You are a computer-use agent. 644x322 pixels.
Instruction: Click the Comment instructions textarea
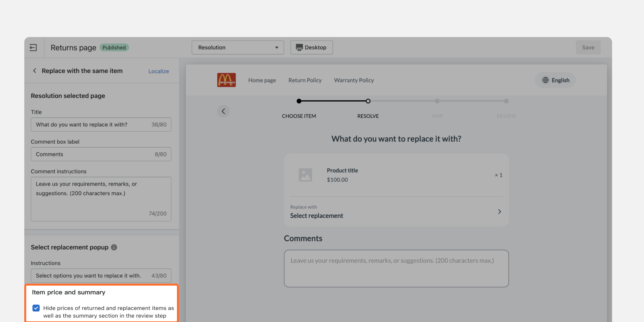coord(101,199)
